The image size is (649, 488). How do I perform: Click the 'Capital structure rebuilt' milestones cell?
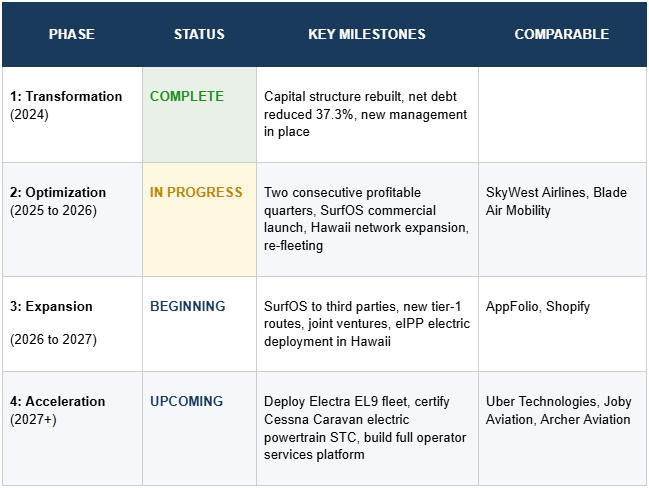pyautogui.click(x=367, y=114)
